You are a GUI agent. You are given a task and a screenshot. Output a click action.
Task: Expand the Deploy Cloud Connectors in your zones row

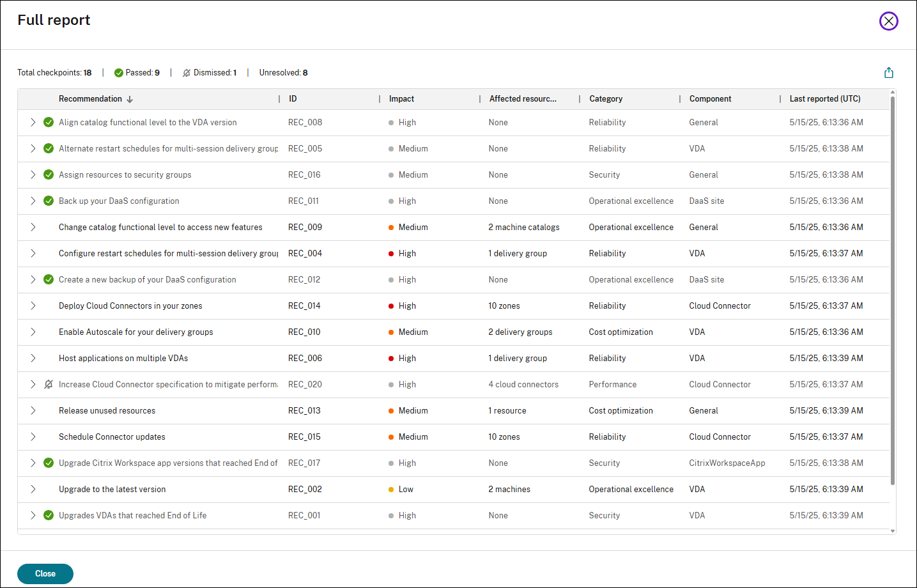[x=34, y=306]
